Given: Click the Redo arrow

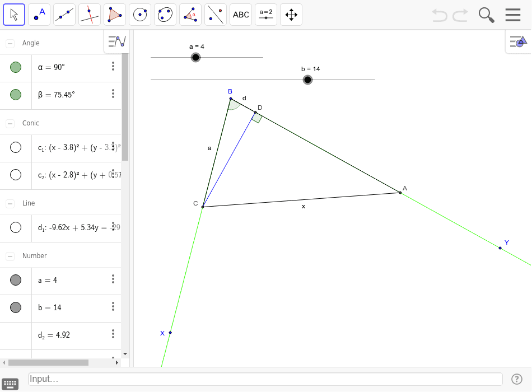Looking at the screenshot, I should point(460,15).
